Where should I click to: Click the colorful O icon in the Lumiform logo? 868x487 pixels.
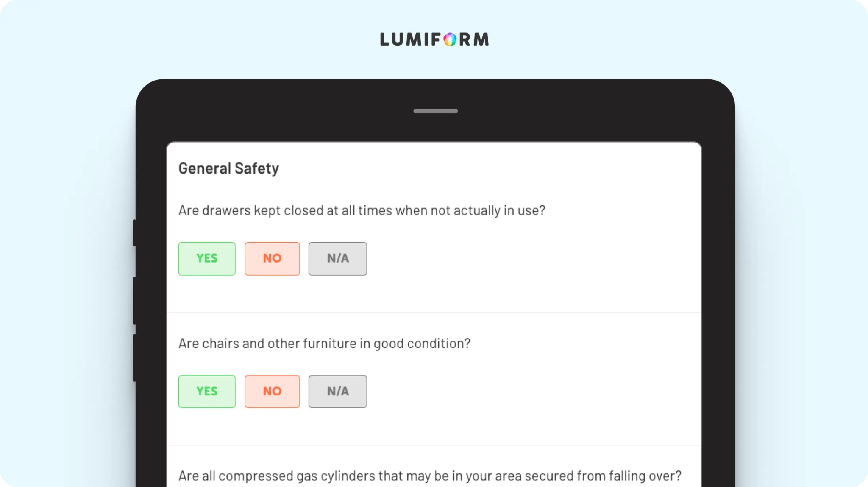[450, 39]
